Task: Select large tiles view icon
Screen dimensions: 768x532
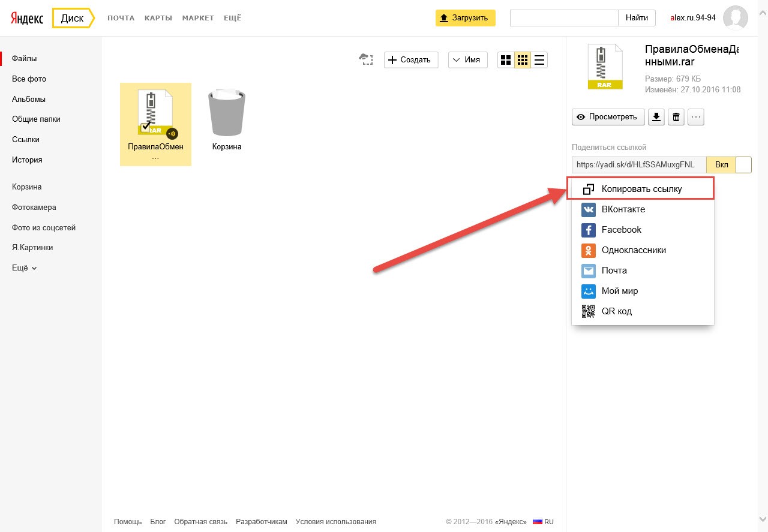Action: point(506,60)
